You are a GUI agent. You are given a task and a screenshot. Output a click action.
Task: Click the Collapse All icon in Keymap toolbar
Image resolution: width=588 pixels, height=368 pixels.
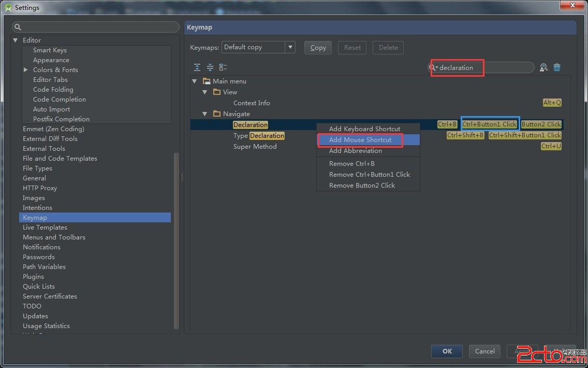[x=210, y=67]
